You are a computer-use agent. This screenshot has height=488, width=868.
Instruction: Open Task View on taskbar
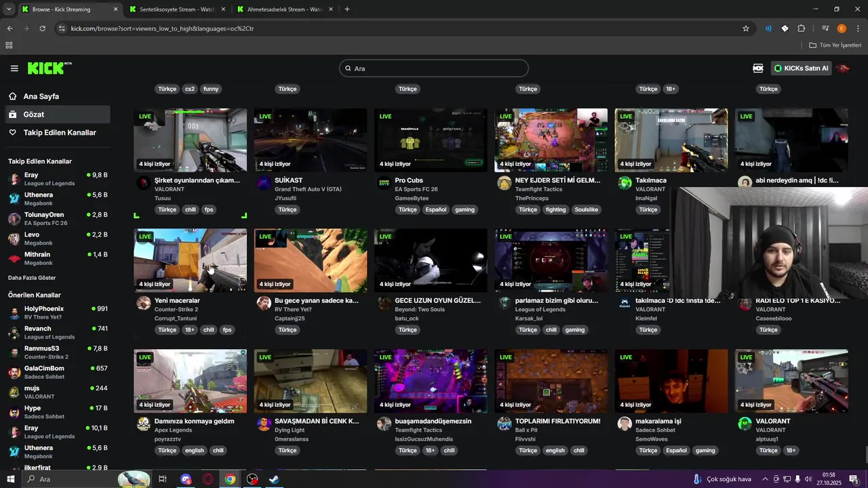click(x=163, y=479)
